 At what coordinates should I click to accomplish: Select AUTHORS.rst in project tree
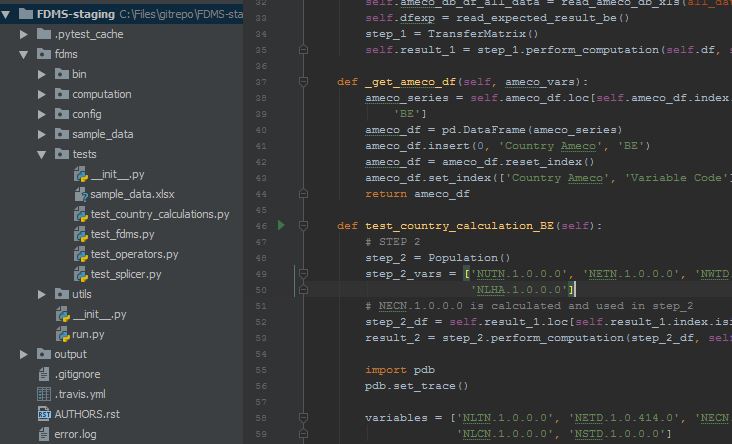(x=87, y=414)
